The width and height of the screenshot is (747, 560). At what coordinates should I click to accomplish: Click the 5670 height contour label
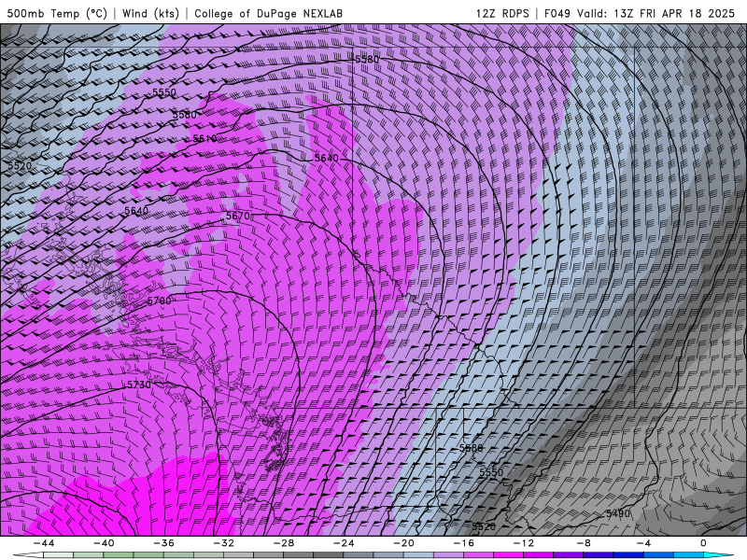click(x=238, y=217)
